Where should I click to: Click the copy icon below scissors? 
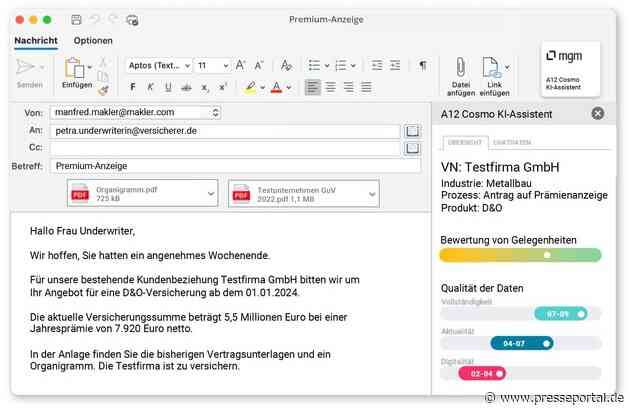click(103, 76)
